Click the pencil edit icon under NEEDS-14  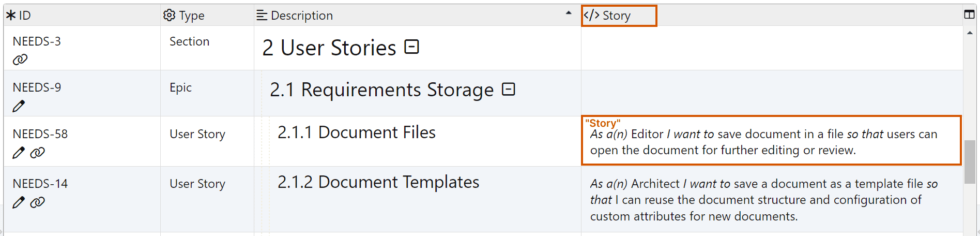coord(19,202)
